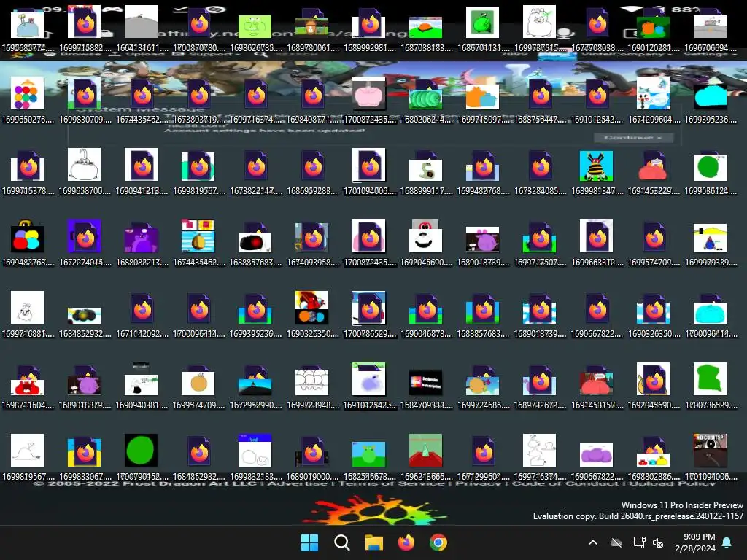Select desktop file 1664131611 with gray hill thumbnail

click(142, 29)
